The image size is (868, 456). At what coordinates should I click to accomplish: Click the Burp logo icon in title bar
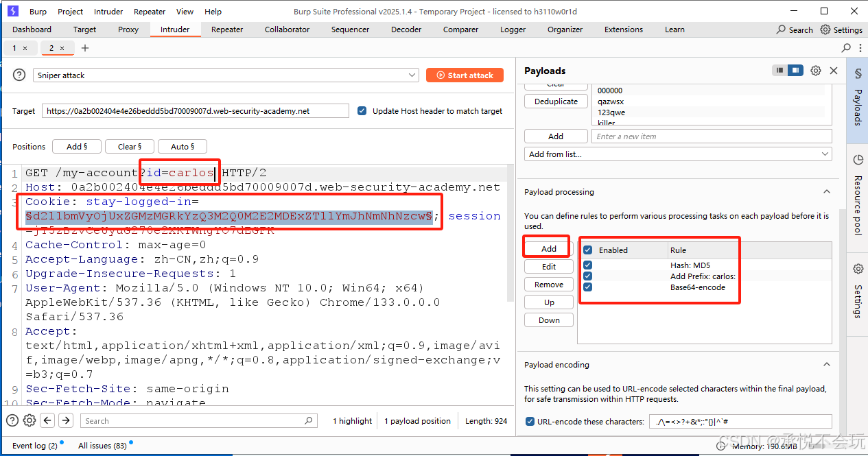tap(12, 11)
